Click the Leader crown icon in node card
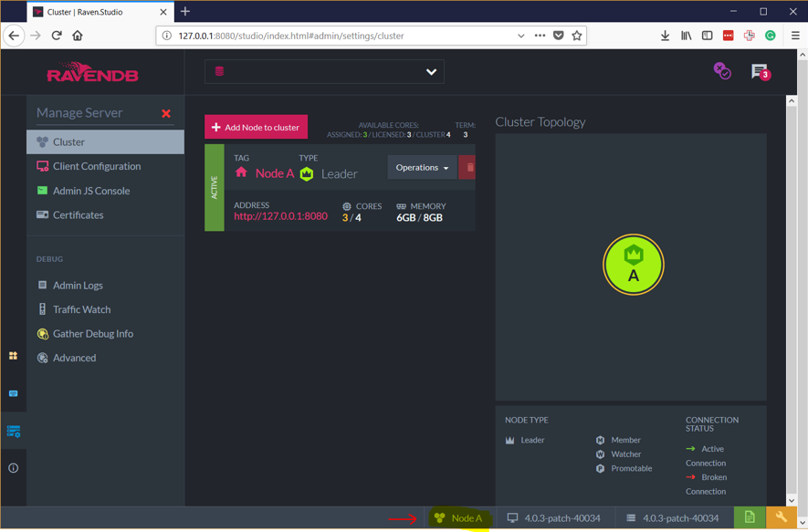808x532 pixels. [x=307, y=173]
